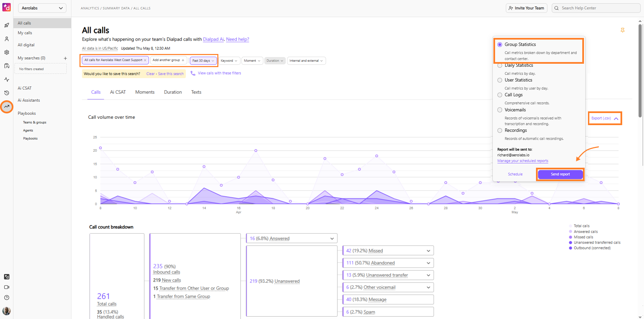Screen dimensions: 644x319
Task: Open the call history clock icon
Action: (7, 93)
